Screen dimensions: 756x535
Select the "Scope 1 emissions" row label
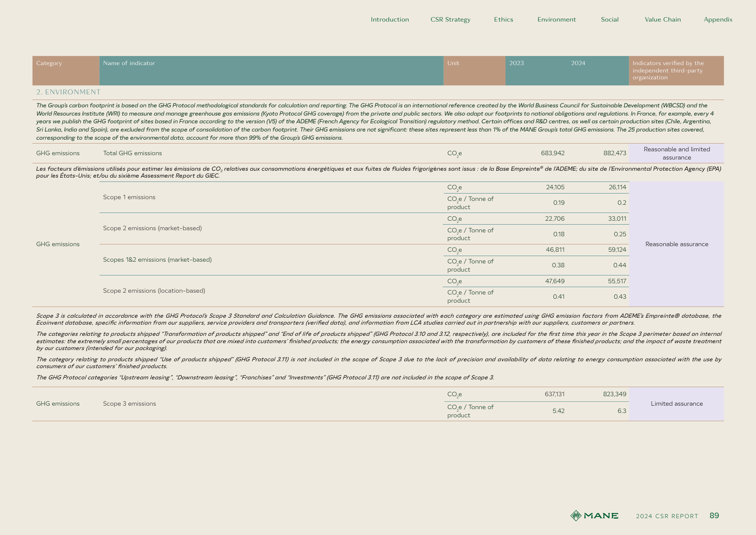129,197
